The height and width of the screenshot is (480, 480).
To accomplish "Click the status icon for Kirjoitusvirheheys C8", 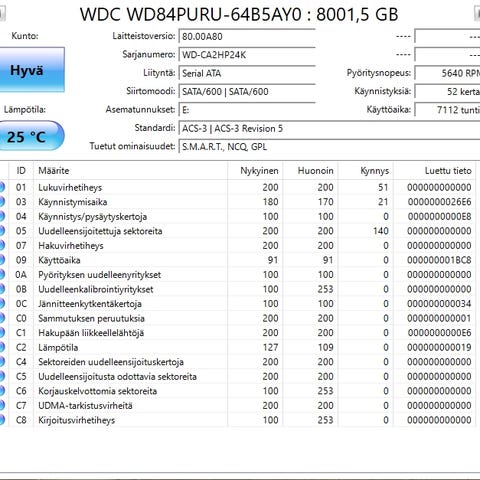I will [x=2, y=420].
